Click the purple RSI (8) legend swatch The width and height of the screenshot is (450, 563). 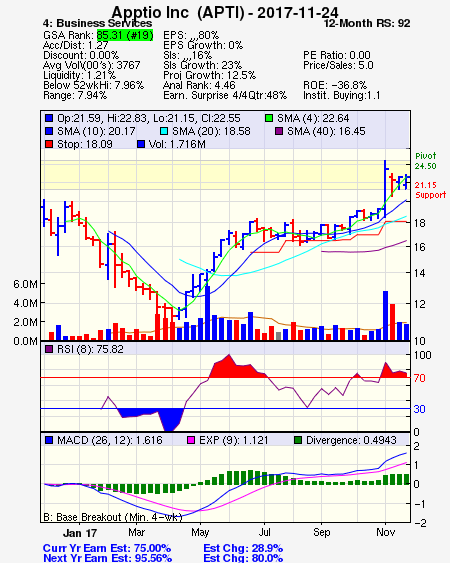[49, 349]
